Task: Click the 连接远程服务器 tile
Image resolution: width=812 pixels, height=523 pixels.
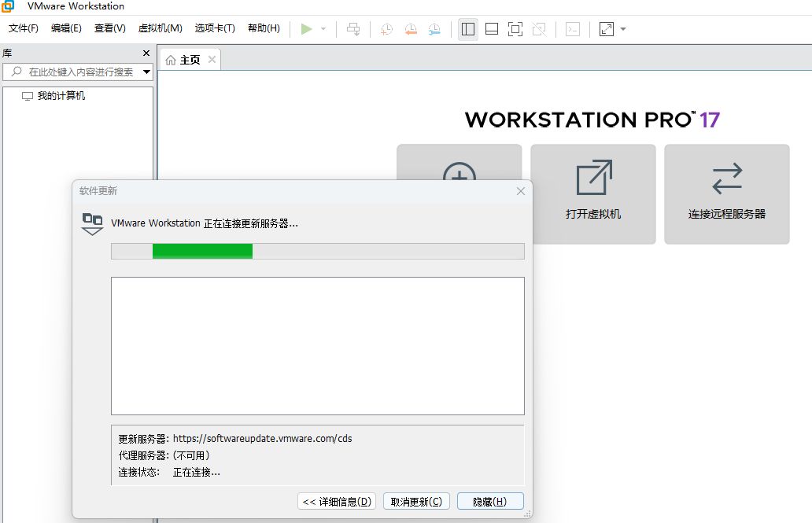Action: point(727,194)
